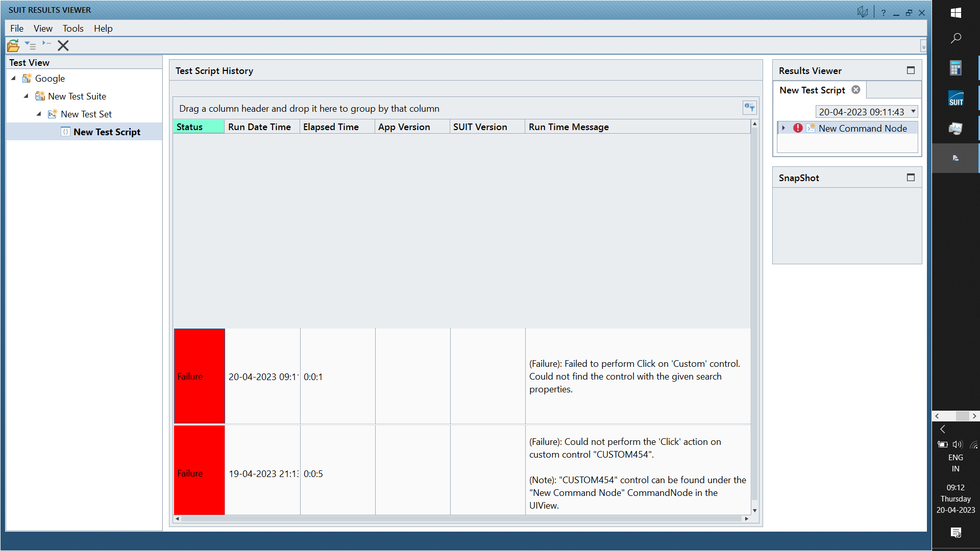Collapse the New Test Suite node
The width and height of the screenshot is (980, 551).
click(27, 96)
